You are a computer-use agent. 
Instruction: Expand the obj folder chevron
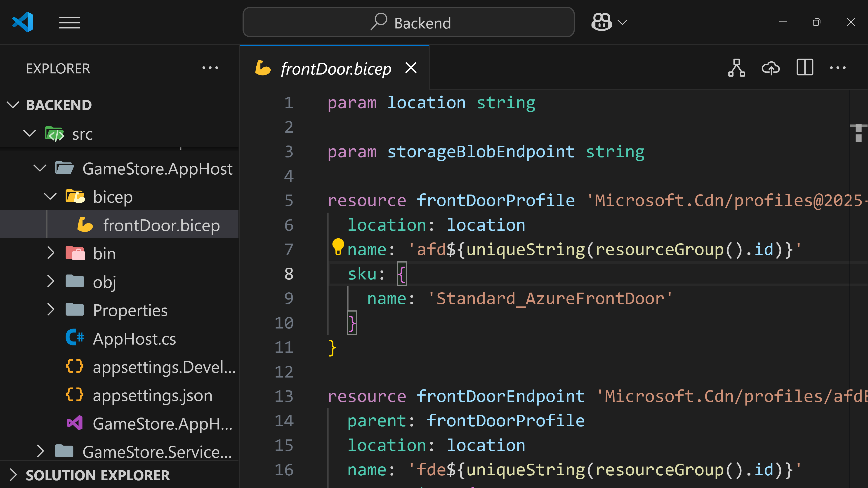pos(50,281)
